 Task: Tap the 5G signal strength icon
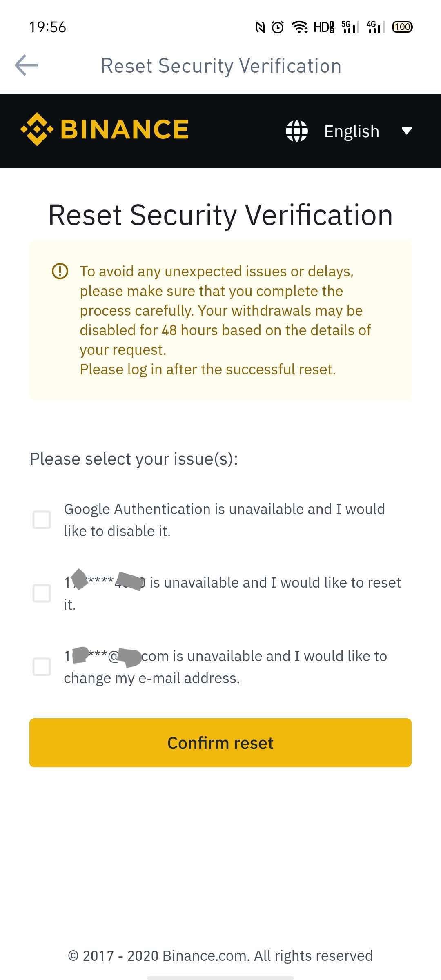click(350, 27)
